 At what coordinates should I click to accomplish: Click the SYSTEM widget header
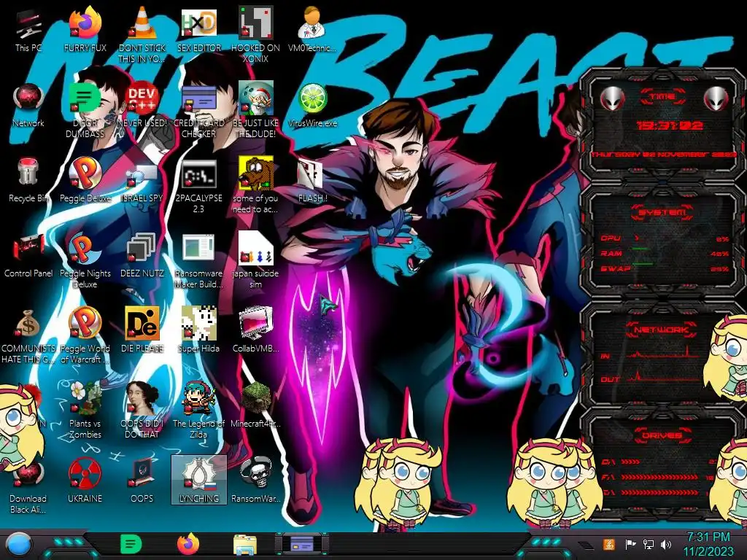662,212
